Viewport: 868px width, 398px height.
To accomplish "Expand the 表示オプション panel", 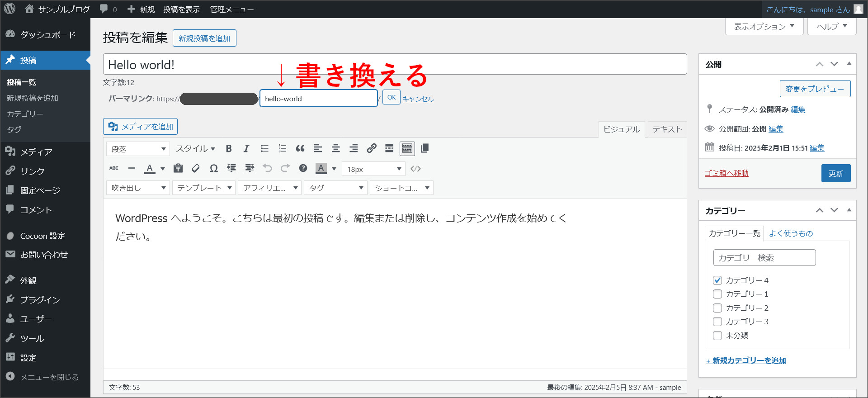I will point(764,27).
